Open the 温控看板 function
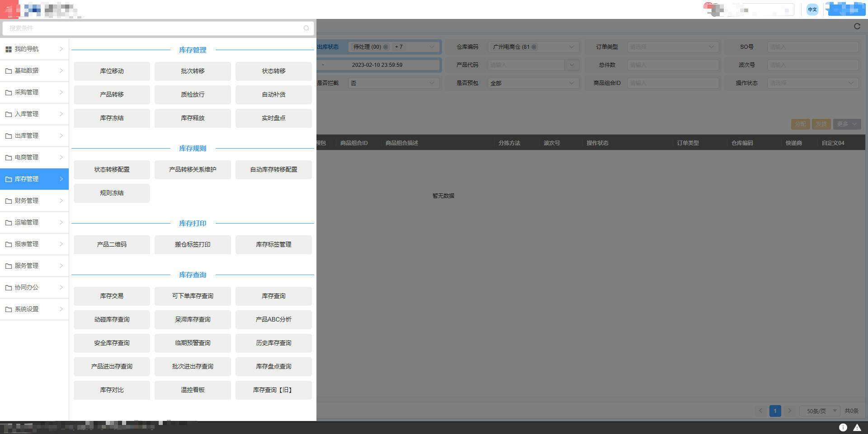Viewport: 868px width, 434px height. 193,390
